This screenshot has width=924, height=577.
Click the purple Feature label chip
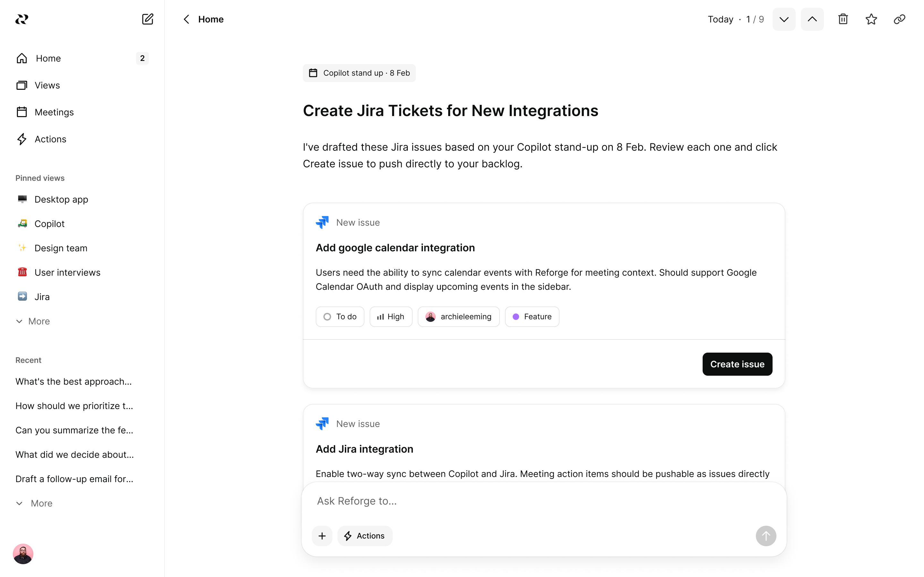coord(532,316)
